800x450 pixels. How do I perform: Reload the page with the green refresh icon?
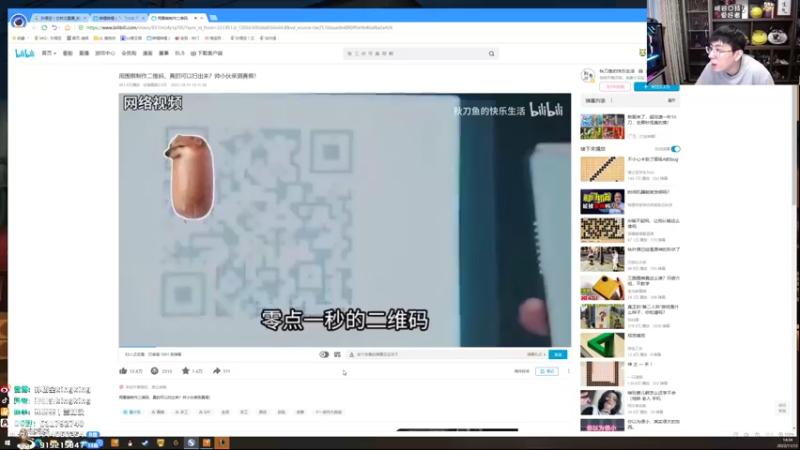pos(44,28)
